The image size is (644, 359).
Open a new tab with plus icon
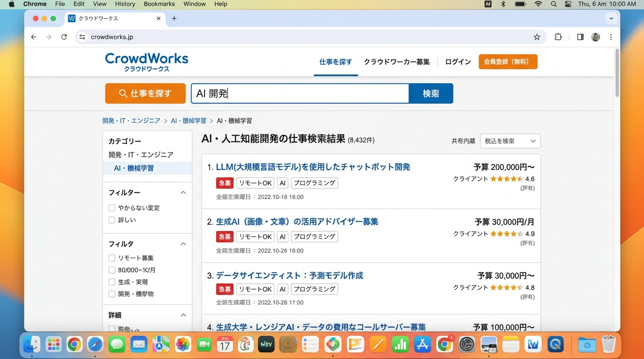point(174,19)
